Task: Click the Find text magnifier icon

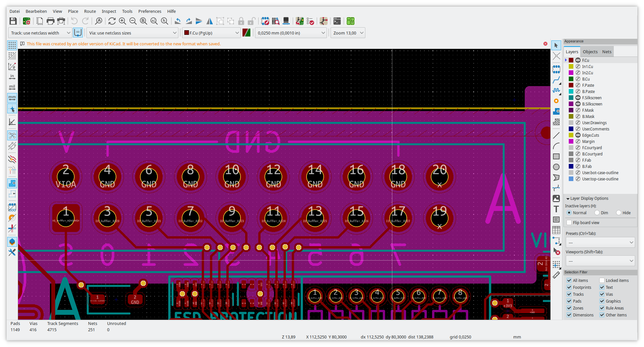Action: pos(99,21)
